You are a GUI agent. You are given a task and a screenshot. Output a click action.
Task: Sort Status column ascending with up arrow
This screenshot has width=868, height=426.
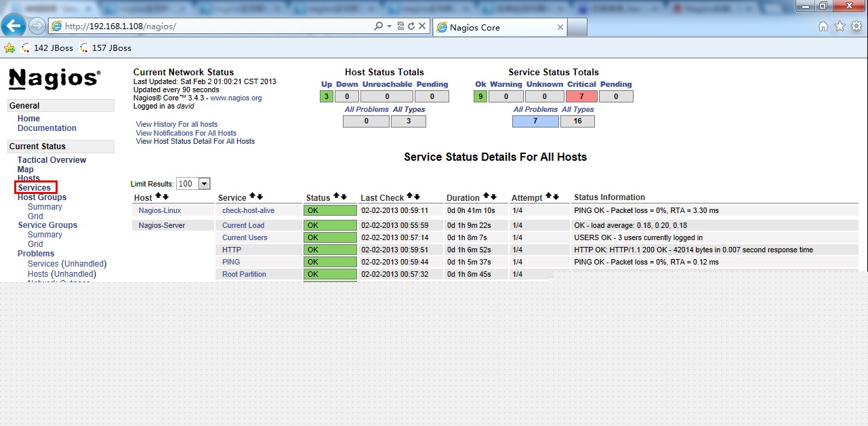pos(336,197)
